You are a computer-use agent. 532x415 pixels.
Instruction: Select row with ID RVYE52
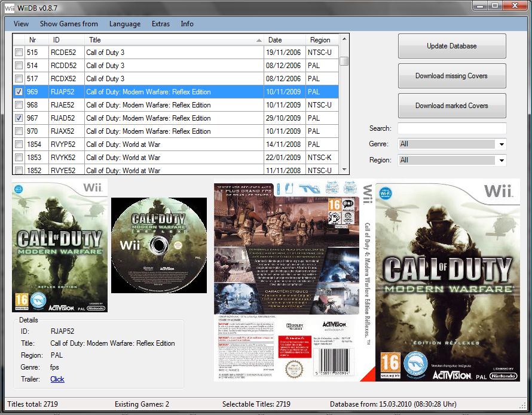pyautogui.click(x=176, y=170)
